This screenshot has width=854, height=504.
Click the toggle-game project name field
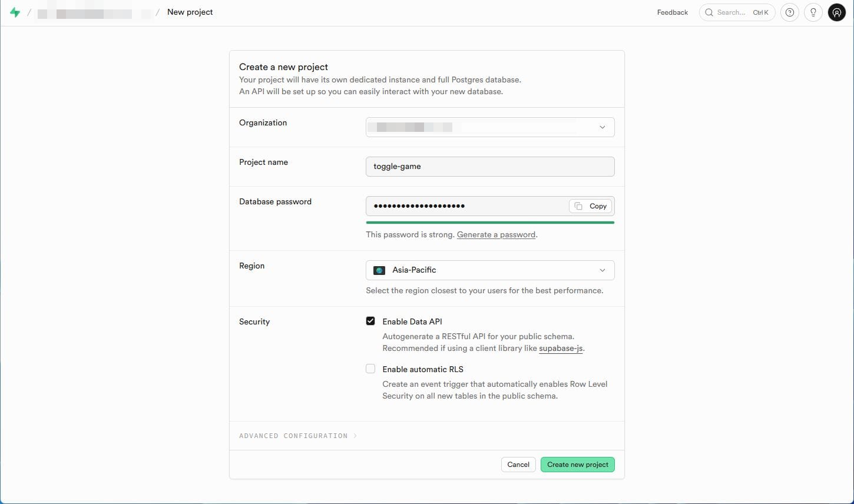coord(489,166)
